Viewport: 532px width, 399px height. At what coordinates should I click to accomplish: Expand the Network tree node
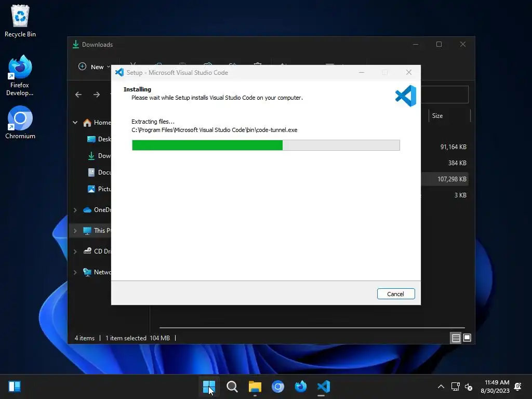(x=75, y=272)
